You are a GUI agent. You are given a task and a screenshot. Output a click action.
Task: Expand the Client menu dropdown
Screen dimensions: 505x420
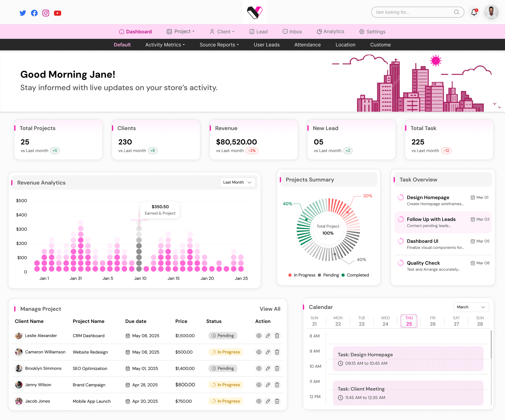(x=222, y=31)
